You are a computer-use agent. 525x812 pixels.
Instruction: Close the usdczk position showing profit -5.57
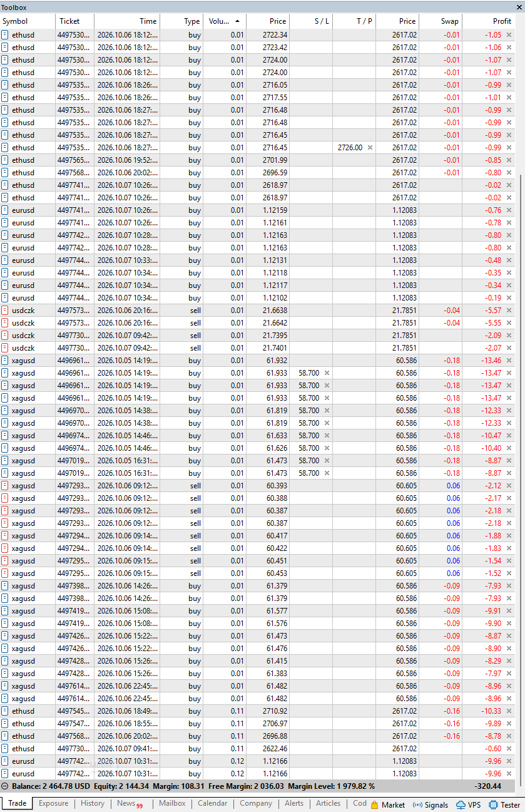pyautogui.click(x=509, y=311)
